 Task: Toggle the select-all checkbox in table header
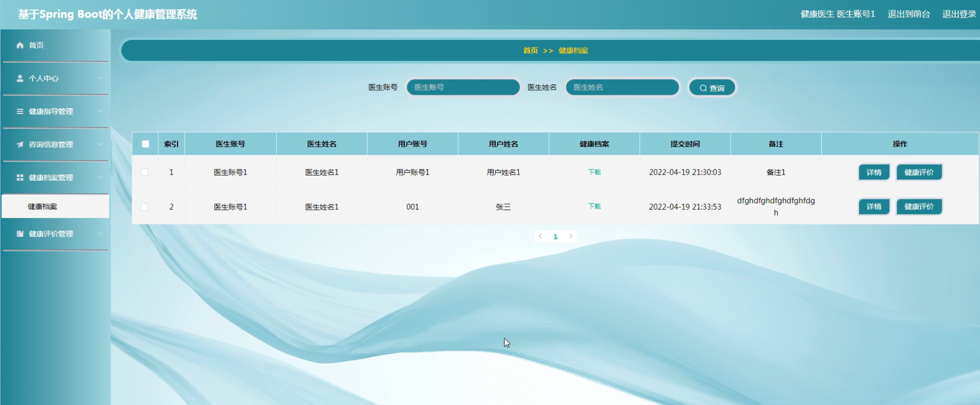click(145, 144)
